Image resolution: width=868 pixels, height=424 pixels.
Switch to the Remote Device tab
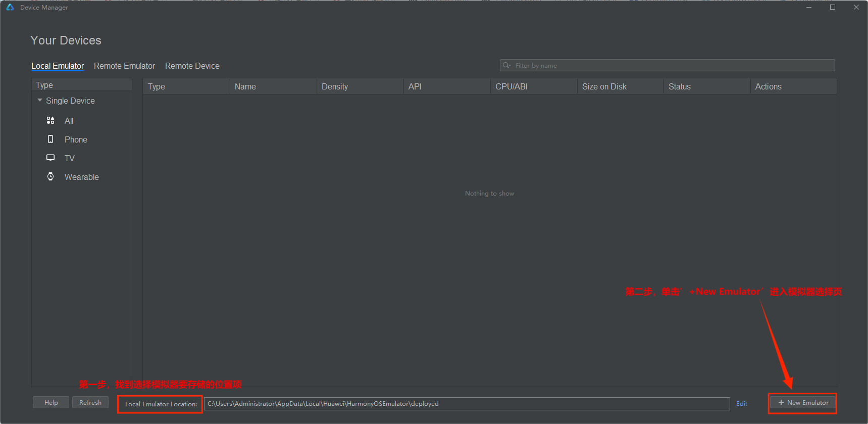[x=192, y=66]
